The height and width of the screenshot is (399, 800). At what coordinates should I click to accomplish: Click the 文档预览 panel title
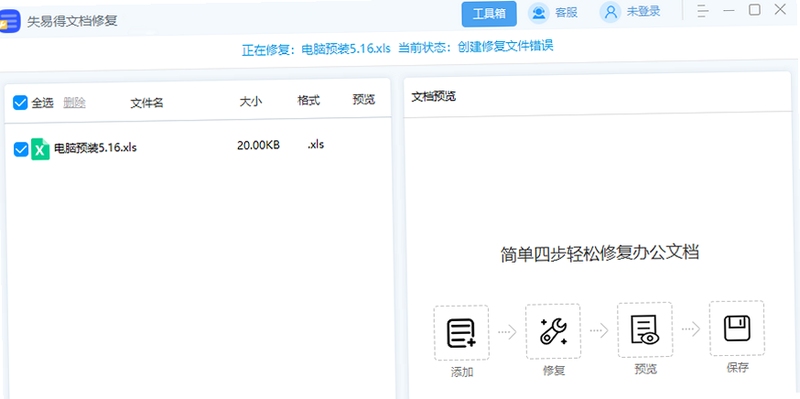(434, 96)
